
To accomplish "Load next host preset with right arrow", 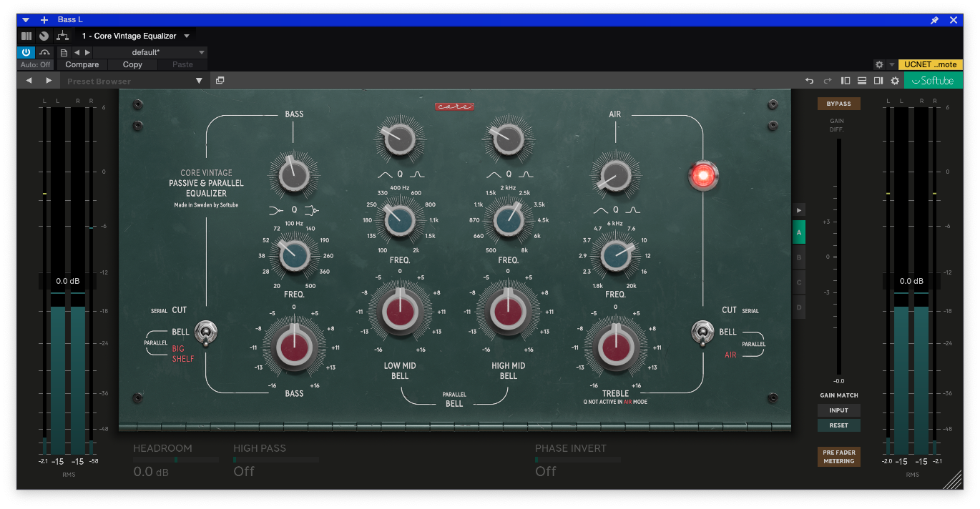I will [x=87, y=52].
